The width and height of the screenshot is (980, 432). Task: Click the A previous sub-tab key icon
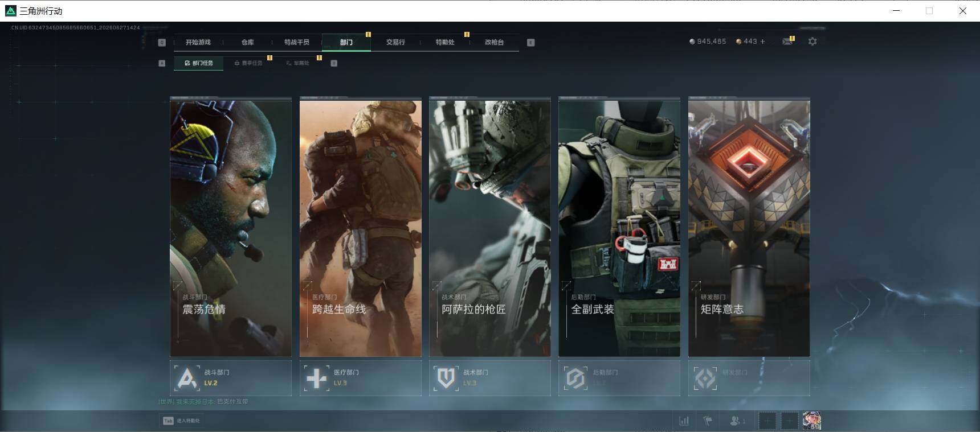pos(162,63)
